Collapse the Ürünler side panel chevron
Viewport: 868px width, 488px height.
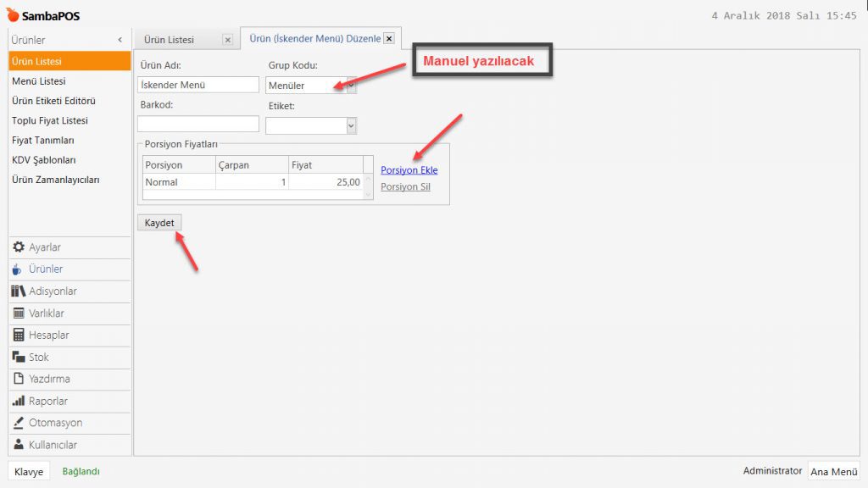click(x=120, y=40)
